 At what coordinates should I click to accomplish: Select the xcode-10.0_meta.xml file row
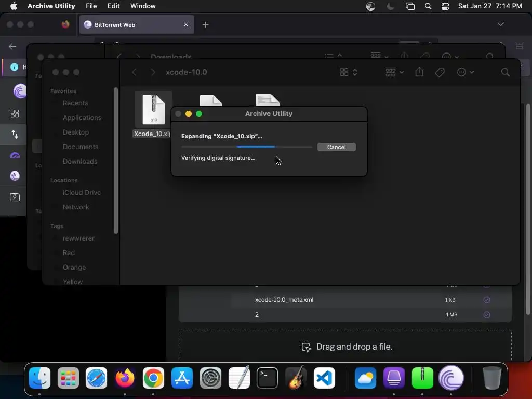tap(345, 300)
